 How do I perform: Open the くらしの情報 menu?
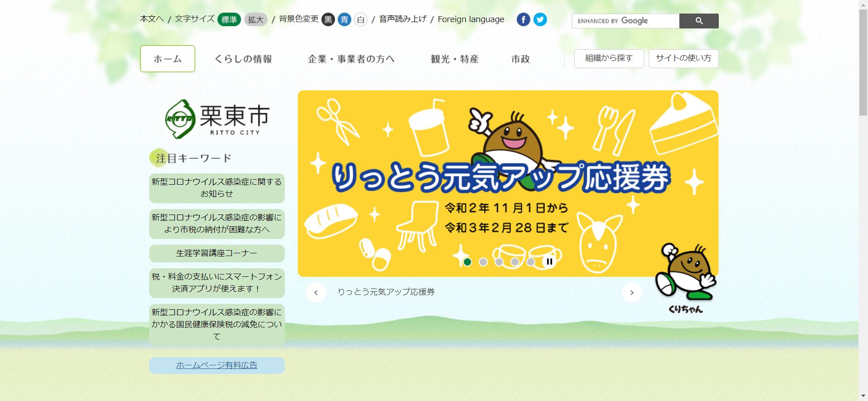[243, 59]
